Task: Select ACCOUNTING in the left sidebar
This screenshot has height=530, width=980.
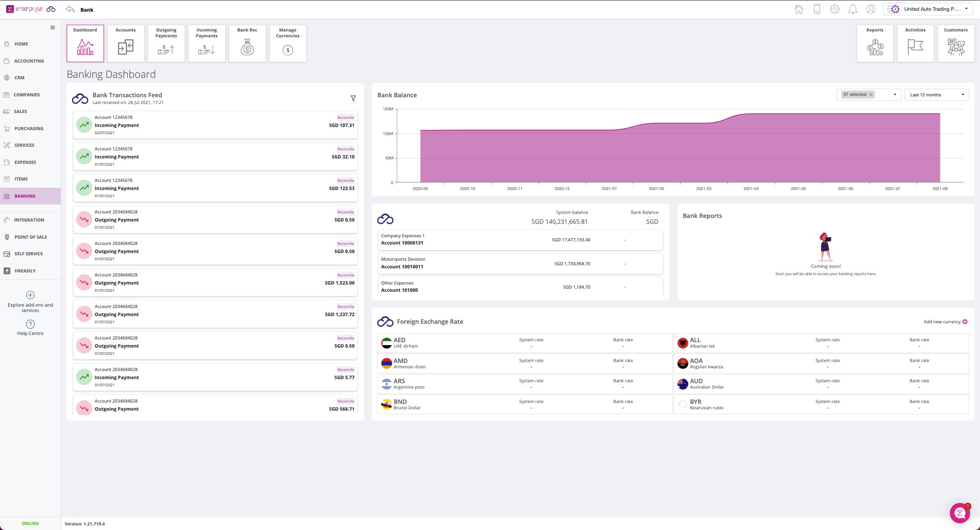Action: pyautogui.click(x=29, y=61)
